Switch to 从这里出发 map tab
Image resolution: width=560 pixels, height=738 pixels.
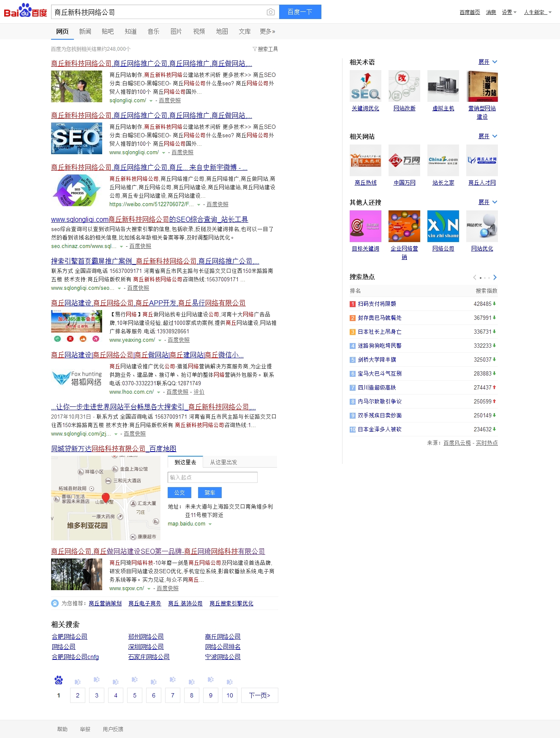223,462
